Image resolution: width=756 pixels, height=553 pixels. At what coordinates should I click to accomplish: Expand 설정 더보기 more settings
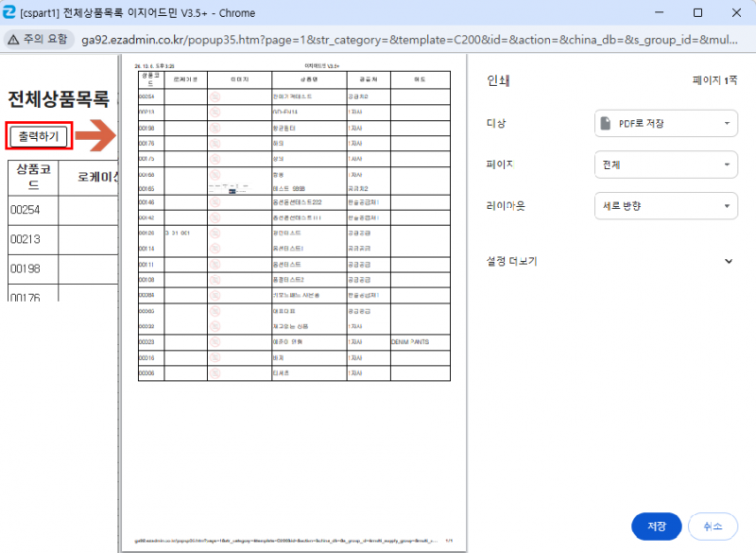pos(610,261)
